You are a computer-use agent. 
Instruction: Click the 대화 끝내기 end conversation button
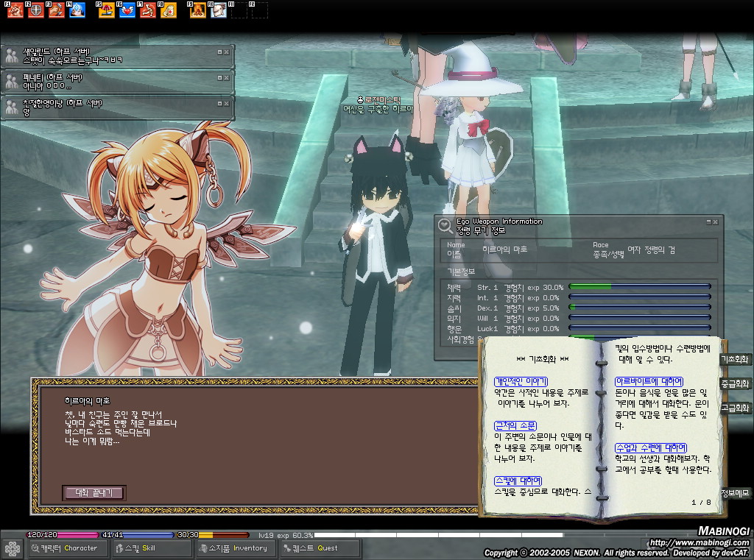94,493
